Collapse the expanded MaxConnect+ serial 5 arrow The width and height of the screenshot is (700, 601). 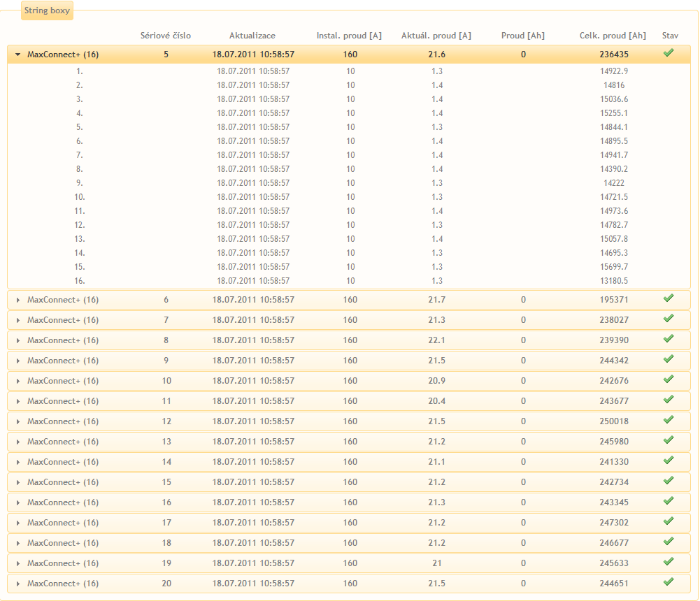[x=18, y=55]
